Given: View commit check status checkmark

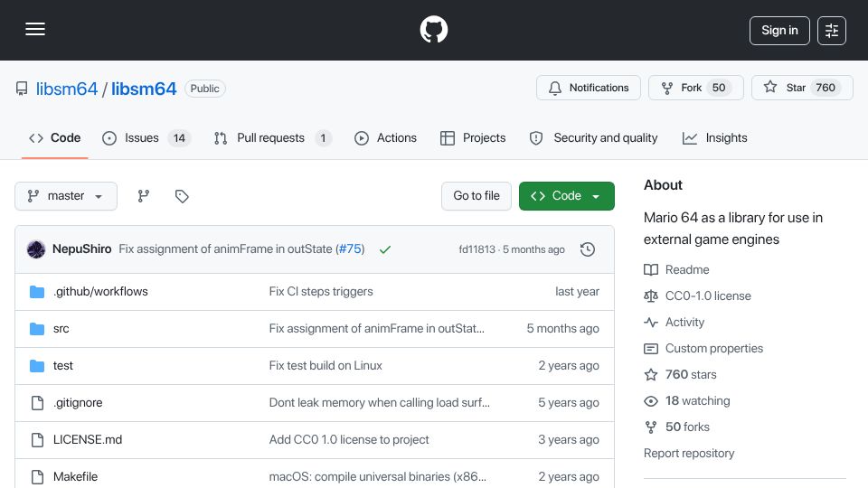Looking at the screenshot, I should click(x=385, y=249).
